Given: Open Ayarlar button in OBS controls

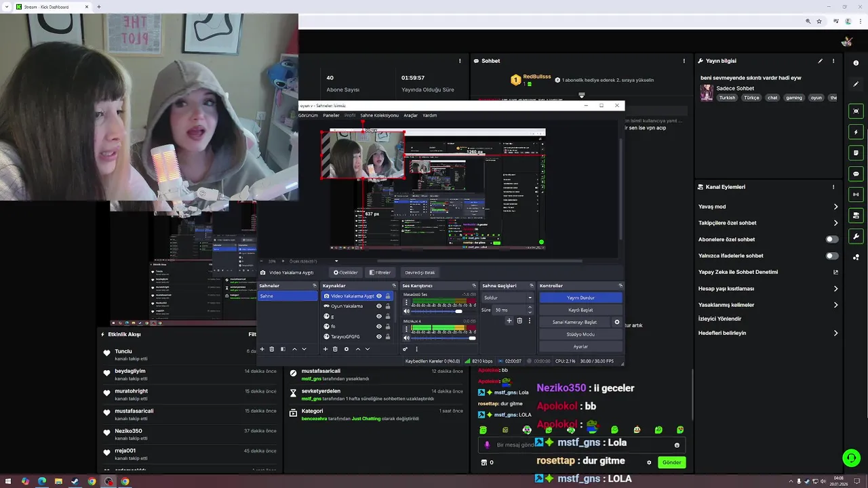Looking at the screenshot, I should pos(580,346).
